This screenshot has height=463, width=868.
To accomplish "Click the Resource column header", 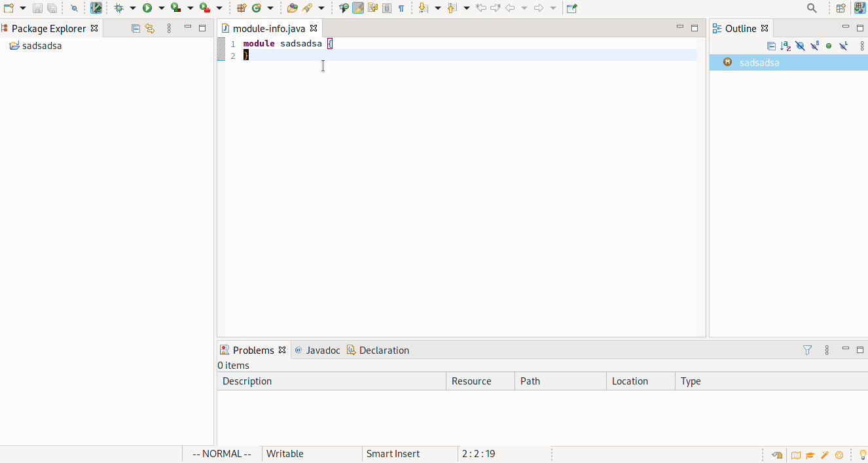I will [x=480, y=381].
